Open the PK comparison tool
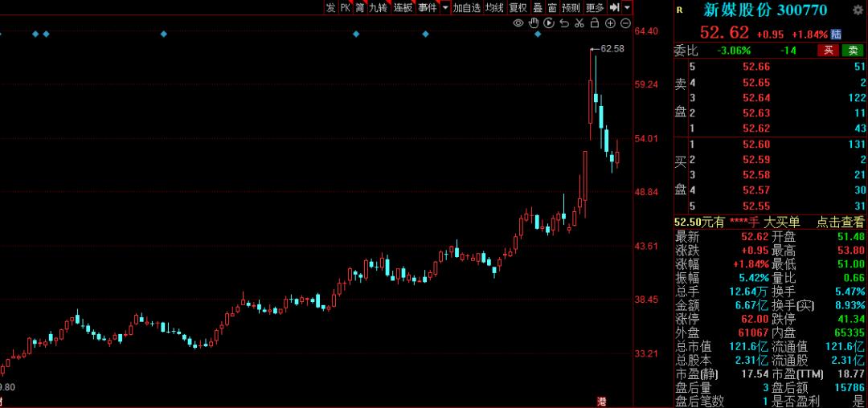Viewport: 868px width, 408px height. (346, 7)
